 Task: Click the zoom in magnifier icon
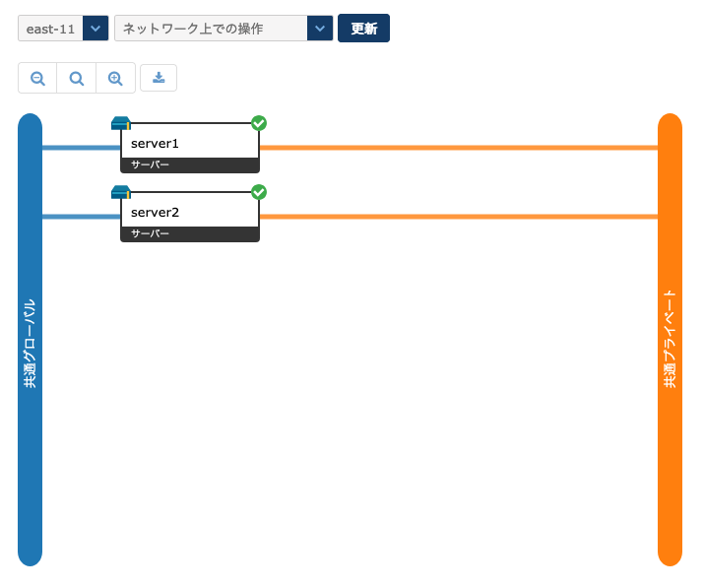click(115, 78)
